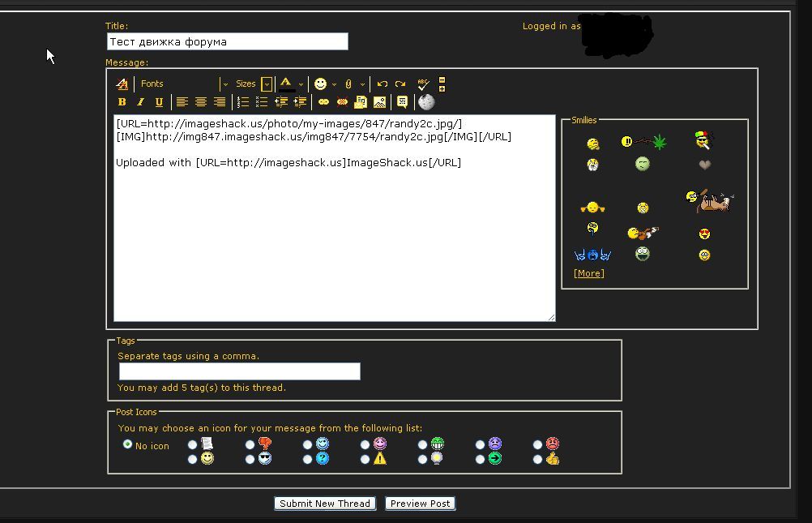This screenshot has width=812, height=523.
Task: Run the ABC spell check tool
Action: (422, 84)
